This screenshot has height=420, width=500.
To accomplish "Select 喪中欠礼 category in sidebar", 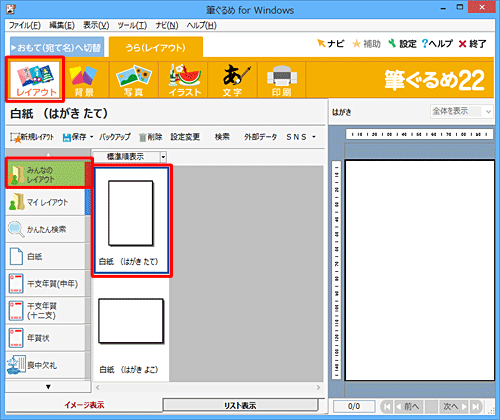I will coord(45,365).
